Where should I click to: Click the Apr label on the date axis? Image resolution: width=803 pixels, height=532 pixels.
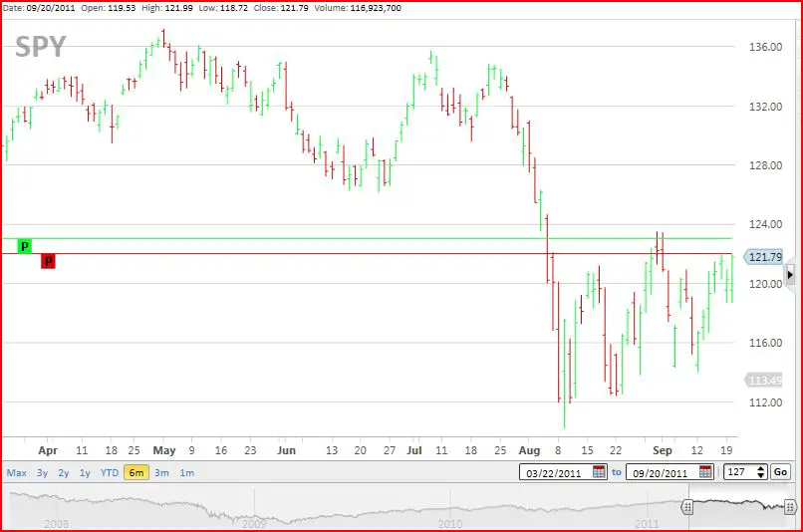click(x=48, y=450)
